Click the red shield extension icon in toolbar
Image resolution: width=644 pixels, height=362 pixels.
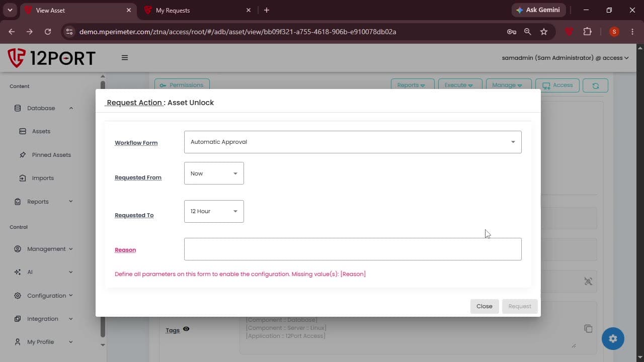[569, 32]
